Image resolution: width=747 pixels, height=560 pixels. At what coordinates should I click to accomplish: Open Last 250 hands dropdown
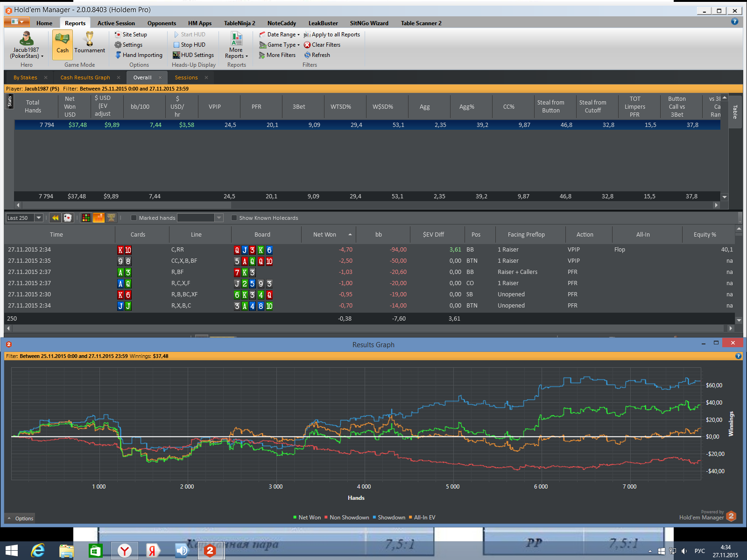(39, 218)
